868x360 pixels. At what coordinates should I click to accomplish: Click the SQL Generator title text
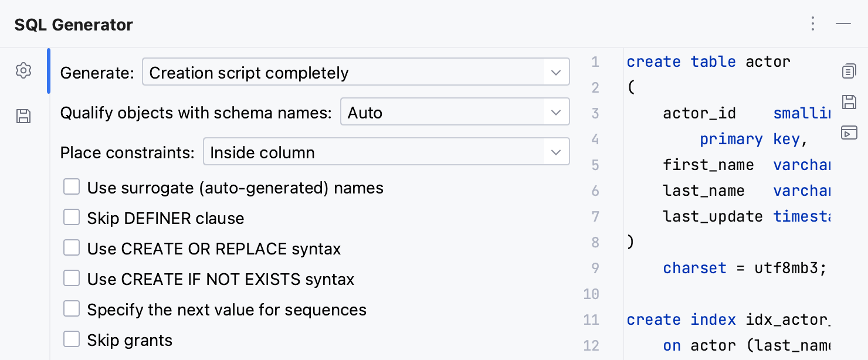[x=73, y=25]
